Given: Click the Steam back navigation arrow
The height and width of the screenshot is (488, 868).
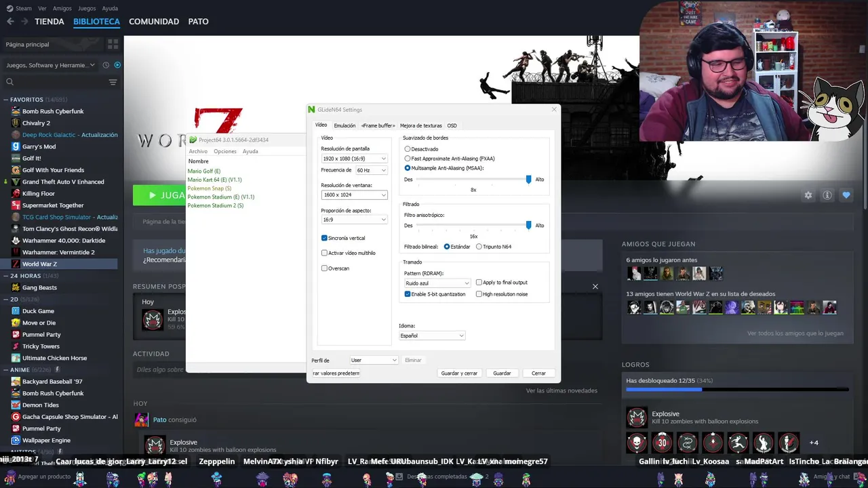Looking at the screenshot, I should point(10,22).
